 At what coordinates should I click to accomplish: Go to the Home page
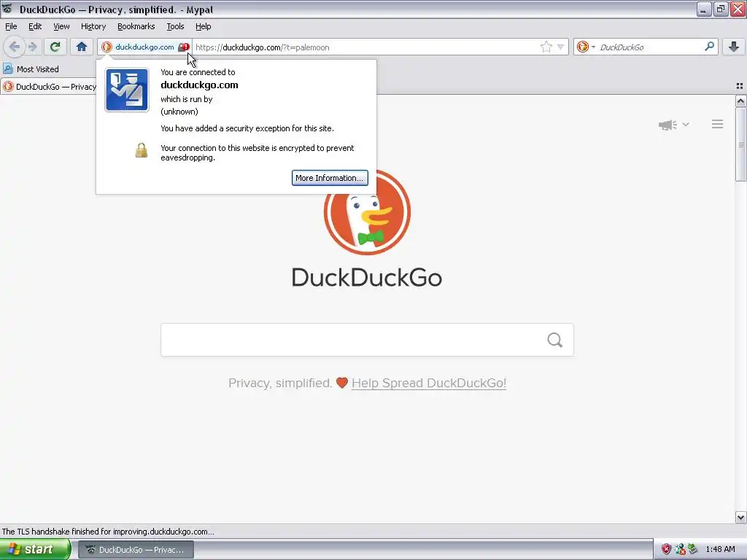[82, 47]
